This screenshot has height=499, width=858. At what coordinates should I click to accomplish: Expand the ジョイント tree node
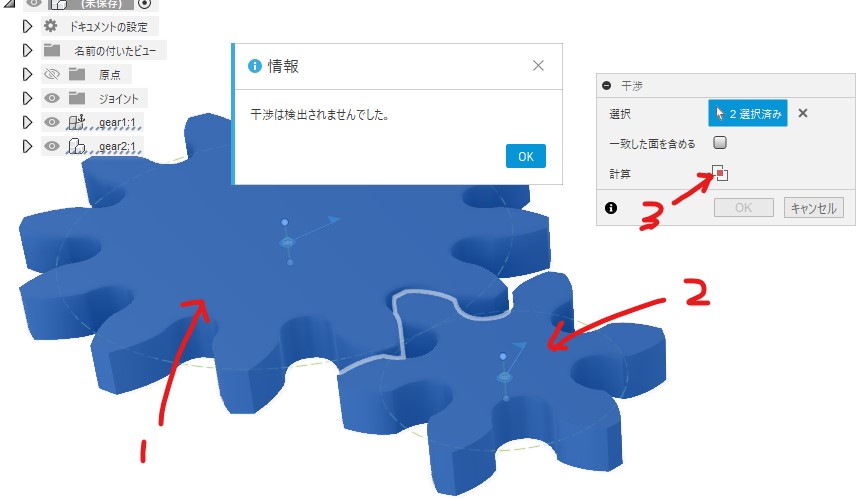pos(27,98)
